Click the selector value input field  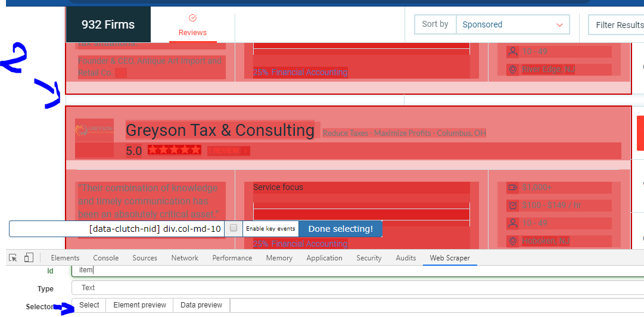(x=437, y=305)
